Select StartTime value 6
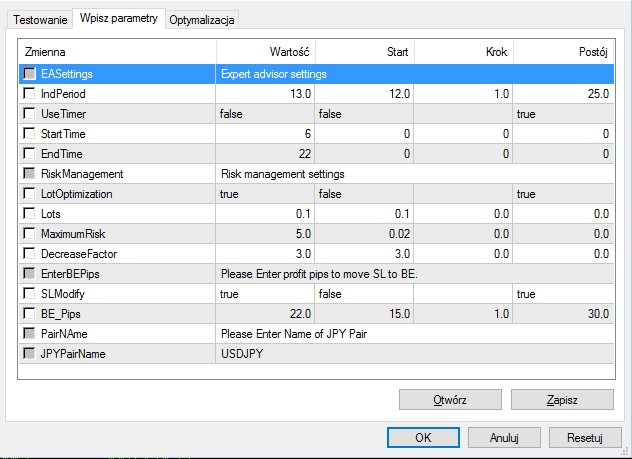 click(265, 134)
